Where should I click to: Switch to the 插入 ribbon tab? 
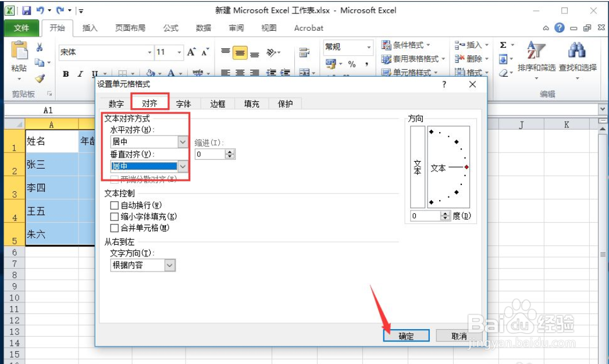[89, 28]
